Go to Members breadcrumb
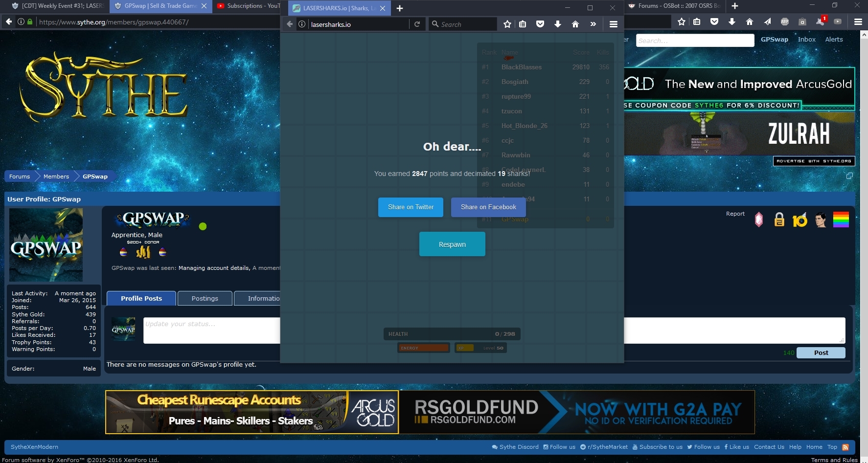 tap(56, 176)
